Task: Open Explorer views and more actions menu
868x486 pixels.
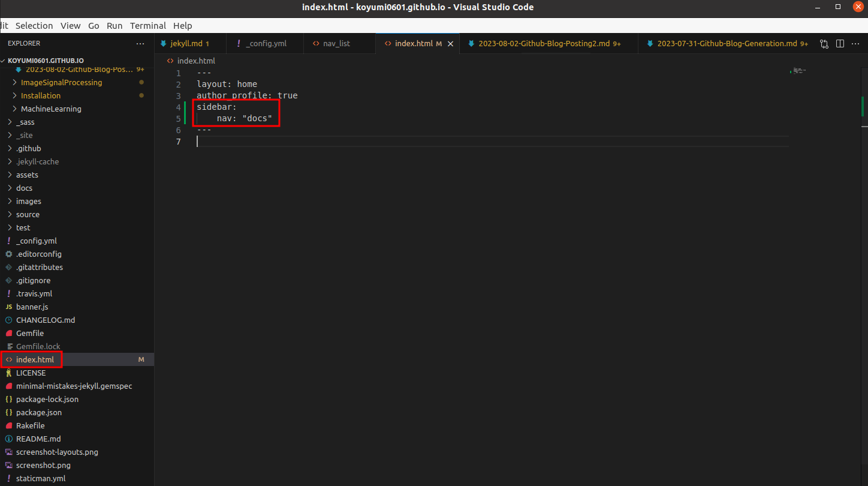Action: pyautogui.click(x=140, y=44)
